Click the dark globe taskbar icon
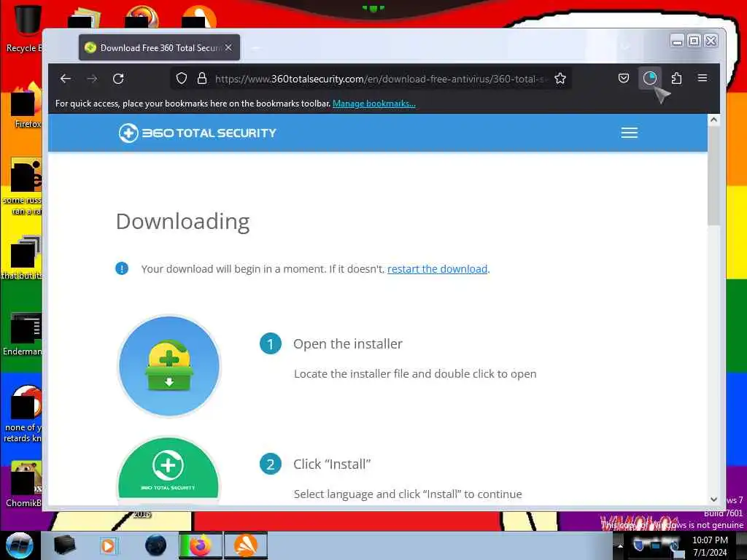The image size is (747, 560). (x=156, y=545)
